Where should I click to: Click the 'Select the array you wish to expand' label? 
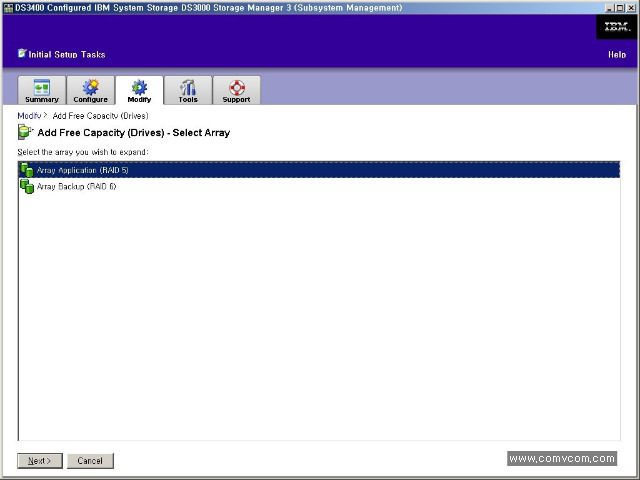coord(83,152)
